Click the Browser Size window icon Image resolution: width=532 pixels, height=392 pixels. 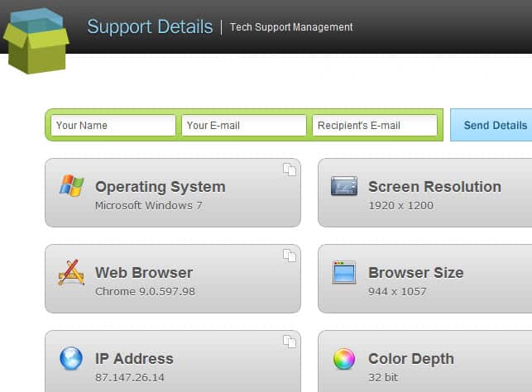344,272
